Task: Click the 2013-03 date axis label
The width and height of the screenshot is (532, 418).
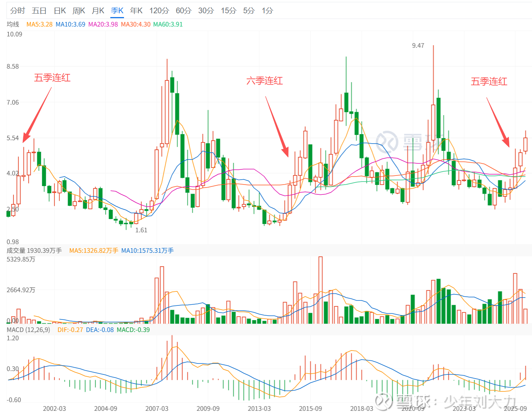Action: click(x=259, y=409)
